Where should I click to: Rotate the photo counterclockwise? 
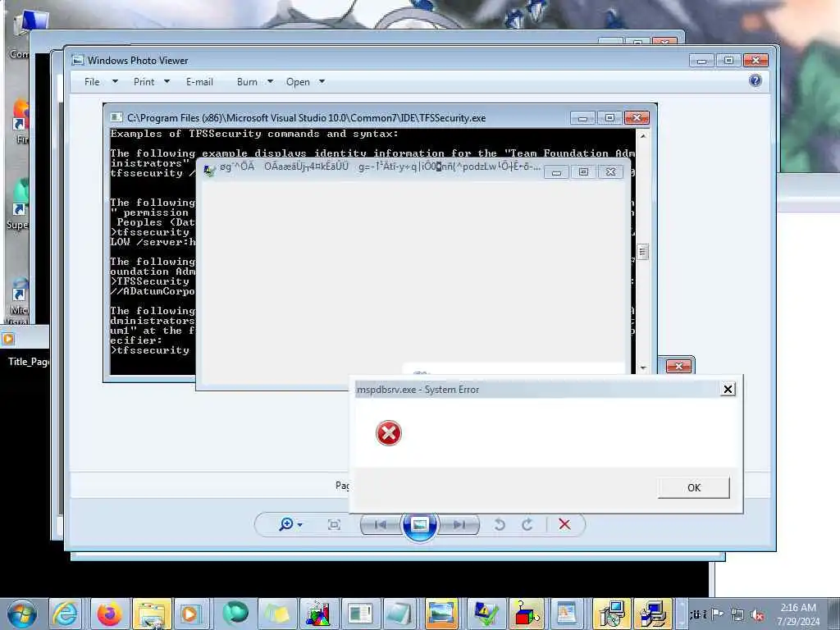(x=500, y=524)
